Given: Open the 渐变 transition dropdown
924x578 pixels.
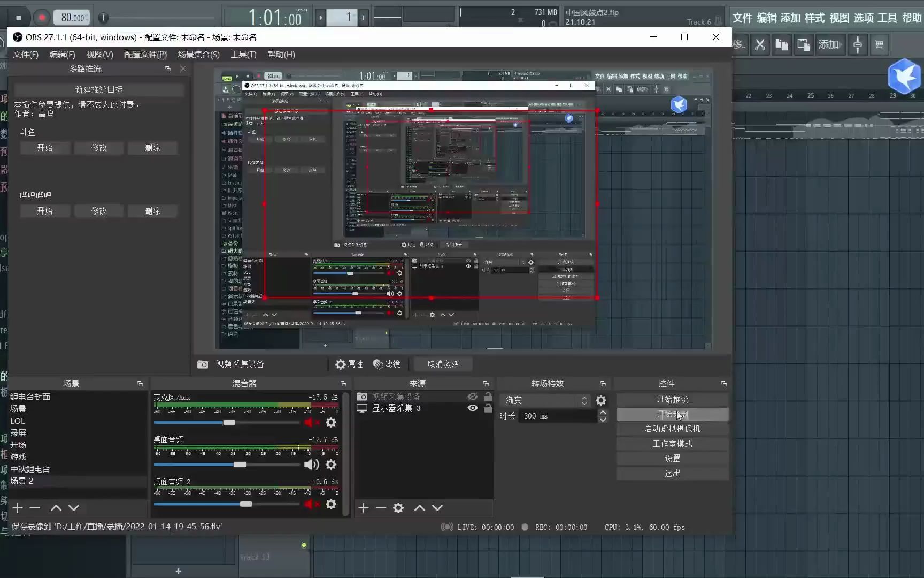Looking at the screenshot, I should pyautogui.click(x=545, y=400).
